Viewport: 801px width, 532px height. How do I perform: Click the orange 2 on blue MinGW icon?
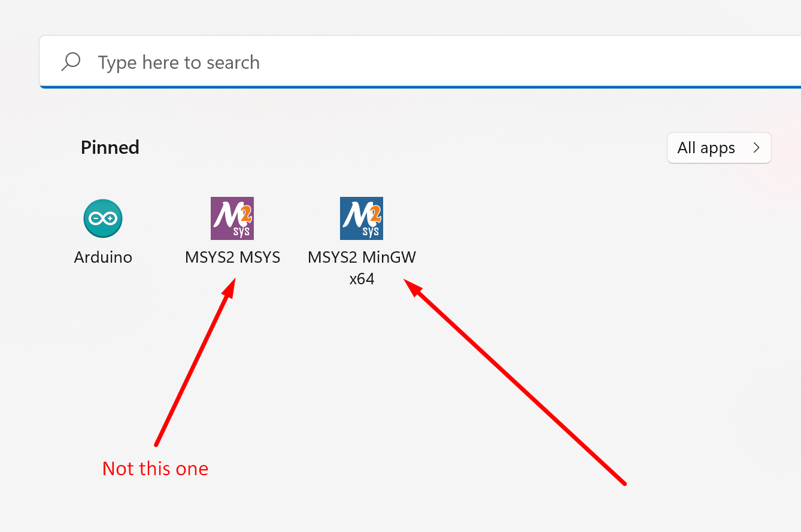coord(375,211)
